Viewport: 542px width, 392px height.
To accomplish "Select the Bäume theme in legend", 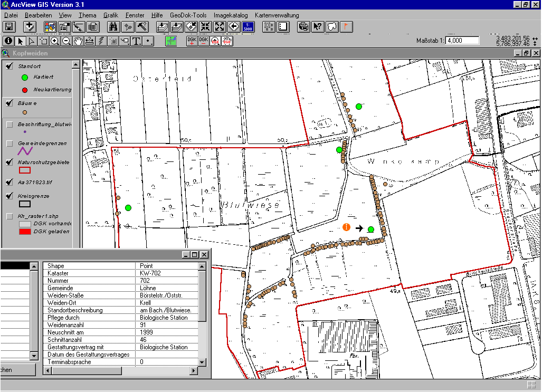I will [x=27, y=103].
